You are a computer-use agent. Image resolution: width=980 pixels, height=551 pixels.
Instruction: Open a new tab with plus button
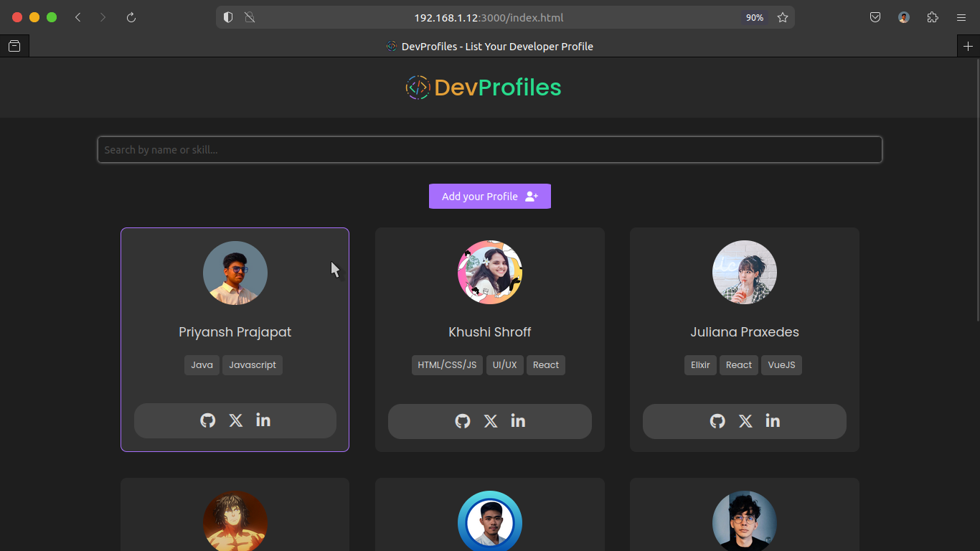click(x=968, y=47)
